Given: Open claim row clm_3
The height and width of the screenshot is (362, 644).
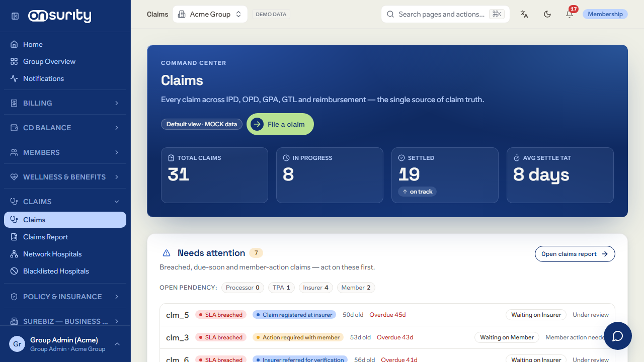Looking at the screenshot, I should [x=387, y=337].
